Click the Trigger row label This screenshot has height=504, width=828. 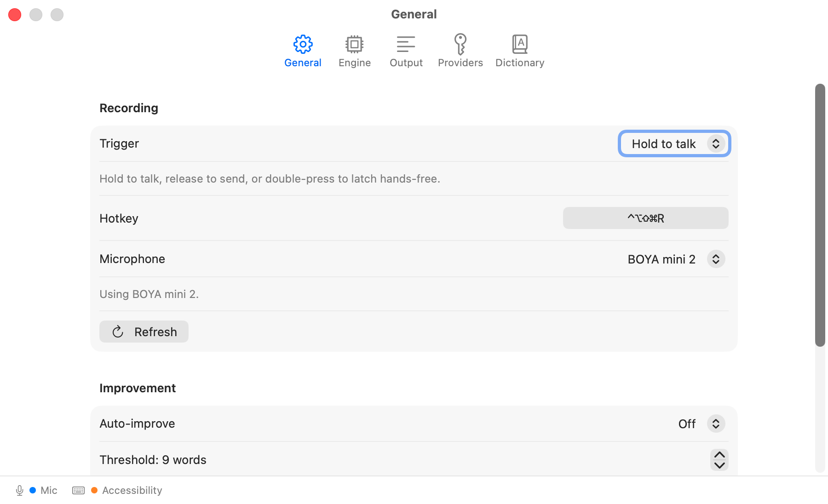coord(119,143)
